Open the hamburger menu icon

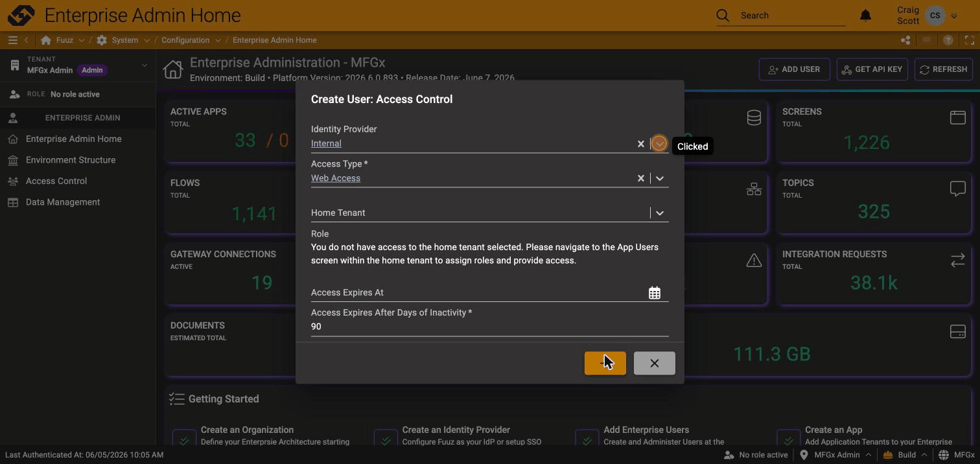(x=12, y=40)
